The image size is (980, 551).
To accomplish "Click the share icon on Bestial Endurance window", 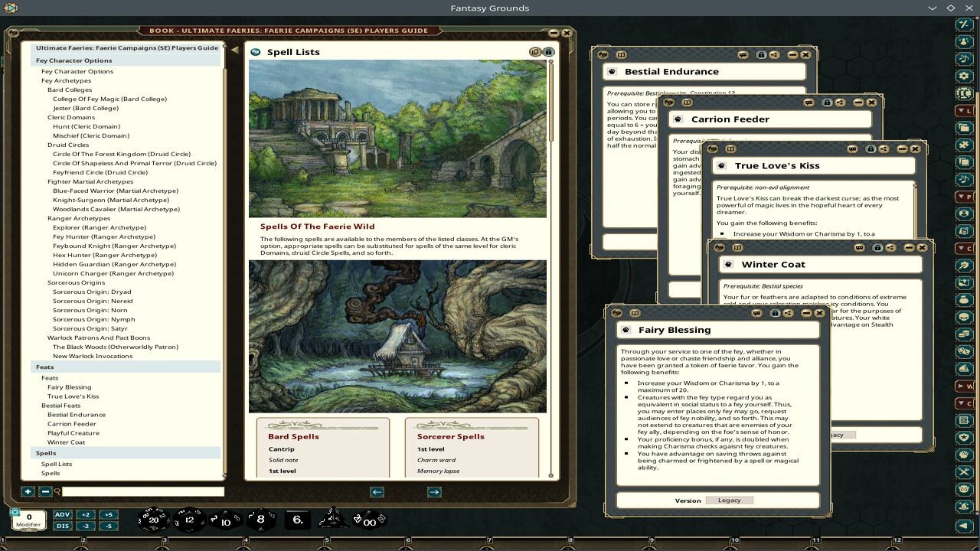I will click(x=775, y=55).
